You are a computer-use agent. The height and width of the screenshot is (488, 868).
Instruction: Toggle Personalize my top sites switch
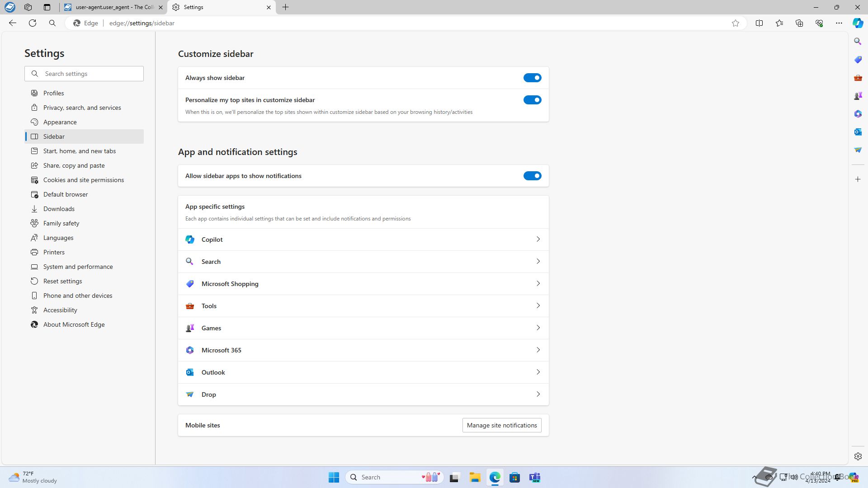coord(532,100)
